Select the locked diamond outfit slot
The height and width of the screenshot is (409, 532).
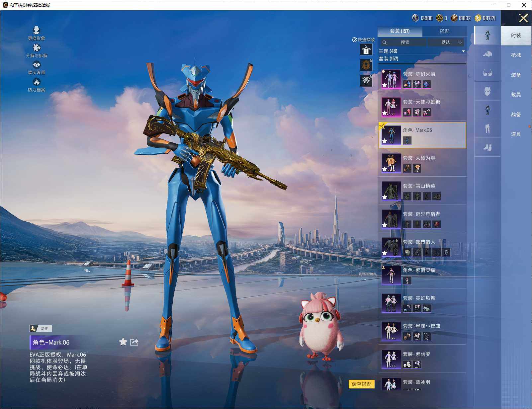(366, 81)
